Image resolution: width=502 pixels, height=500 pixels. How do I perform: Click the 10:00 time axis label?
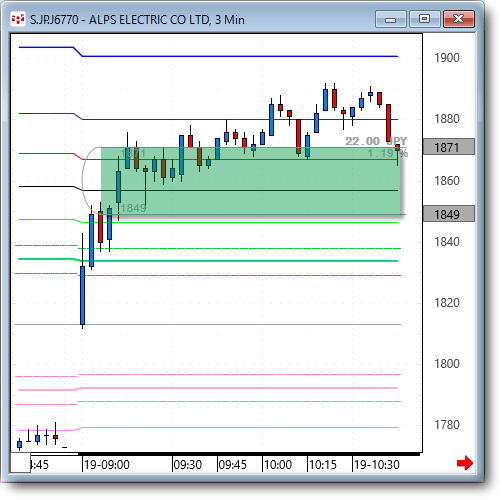point(278,464)
